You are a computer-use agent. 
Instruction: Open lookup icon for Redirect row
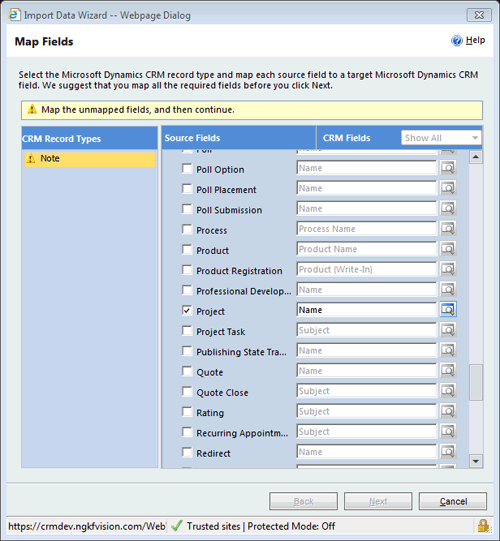click(448, 452)
